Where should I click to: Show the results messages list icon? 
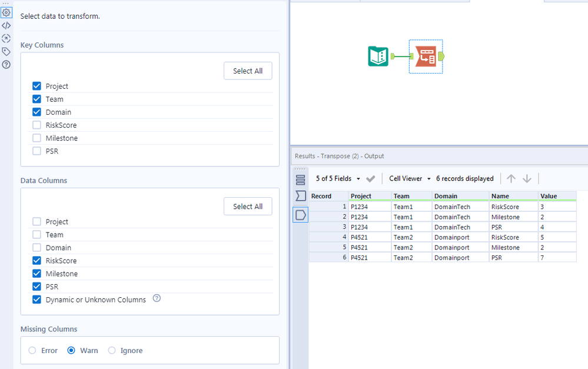click(300, 180)
